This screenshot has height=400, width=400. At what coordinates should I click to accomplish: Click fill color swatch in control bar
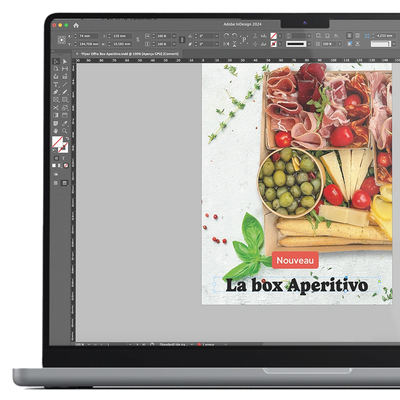[273, 36]
